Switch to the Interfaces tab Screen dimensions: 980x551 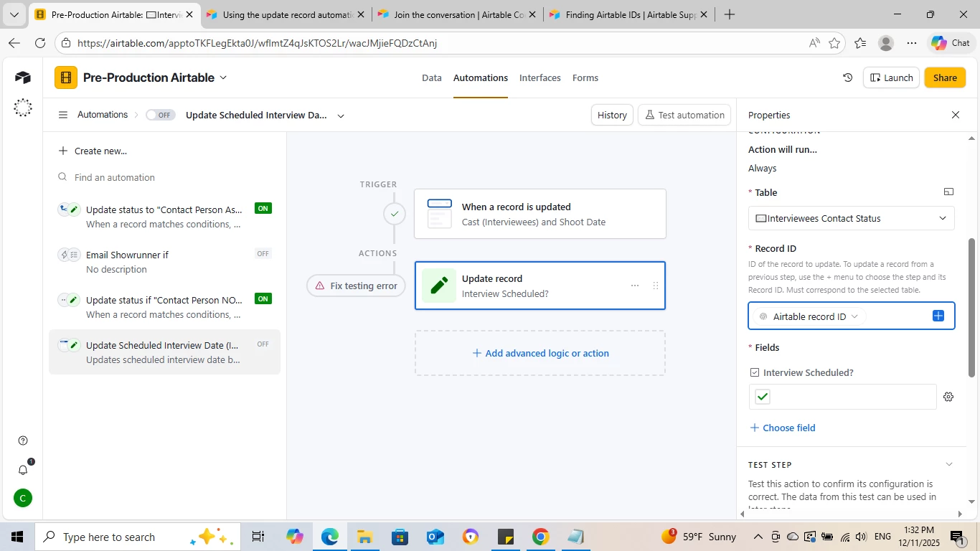tap(540, 77)
